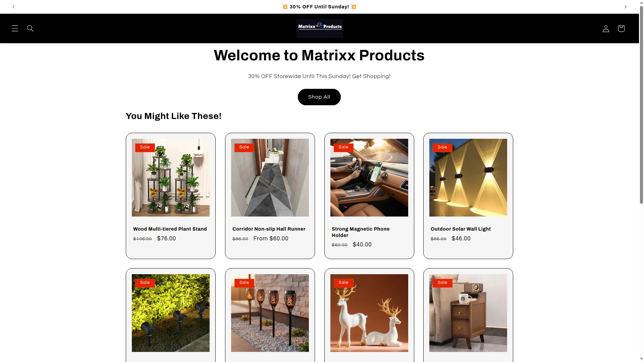644x362 pixels.
Task: Click the scrollbar up arrow
Action: [x=641, y=2]
